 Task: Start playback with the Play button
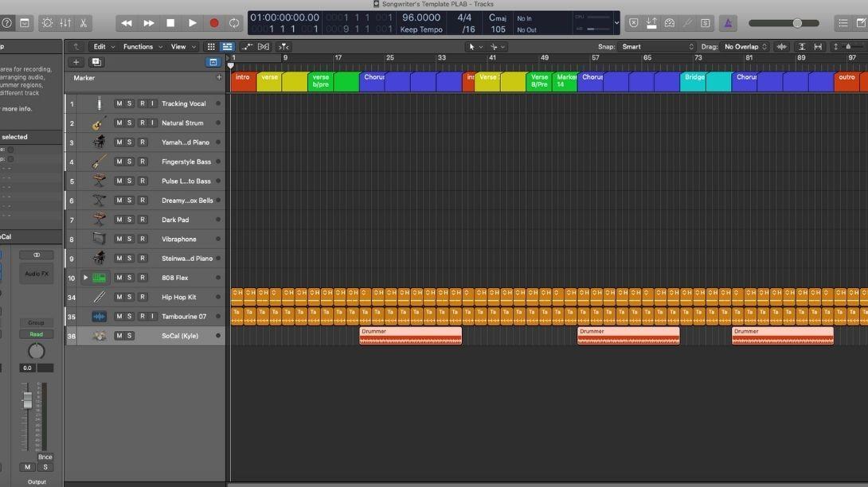192,23
